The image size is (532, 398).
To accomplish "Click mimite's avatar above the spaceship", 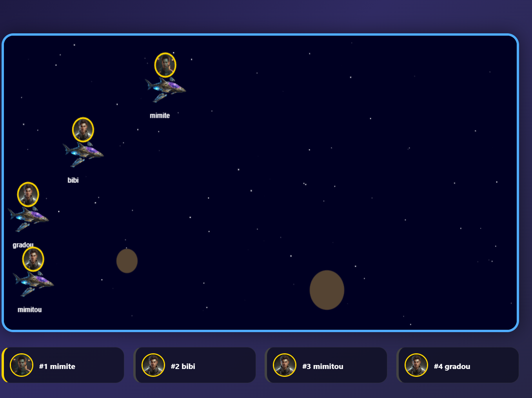I will pyautogui.click(x=165, y=65).
